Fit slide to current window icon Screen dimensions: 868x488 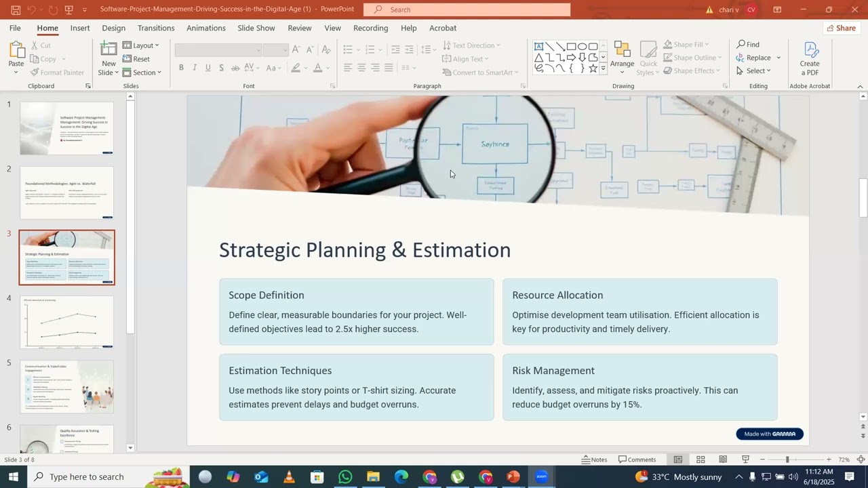click(x=861, y=460)
